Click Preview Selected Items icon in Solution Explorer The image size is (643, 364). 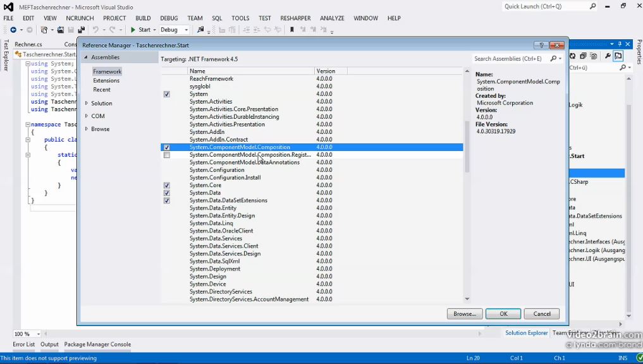618,56
